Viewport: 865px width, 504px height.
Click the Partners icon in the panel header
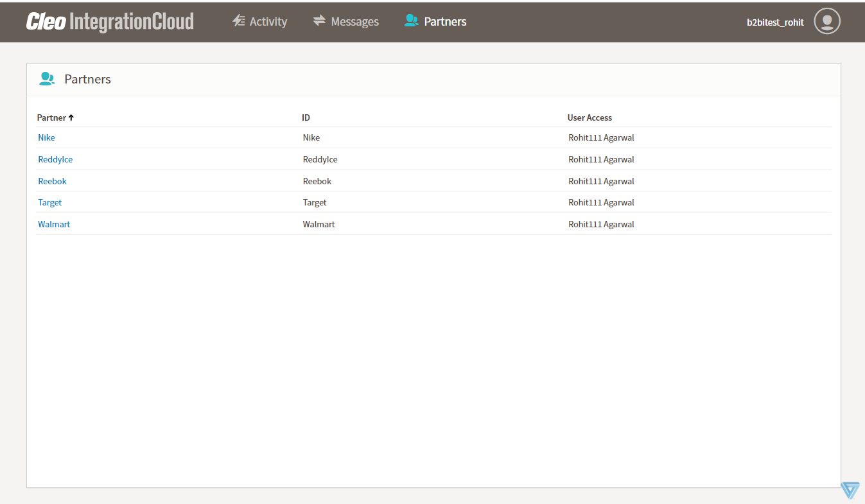[x=47, y=78]
